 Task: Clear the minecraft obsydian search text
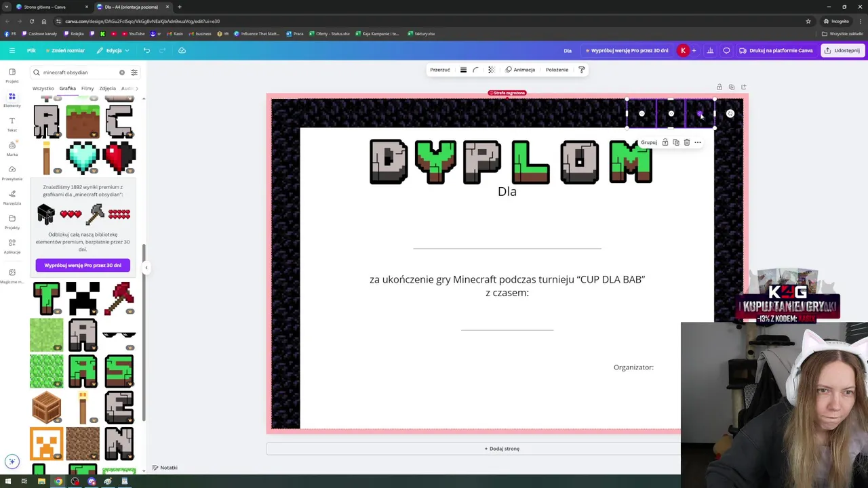click(x=122, y=73)
